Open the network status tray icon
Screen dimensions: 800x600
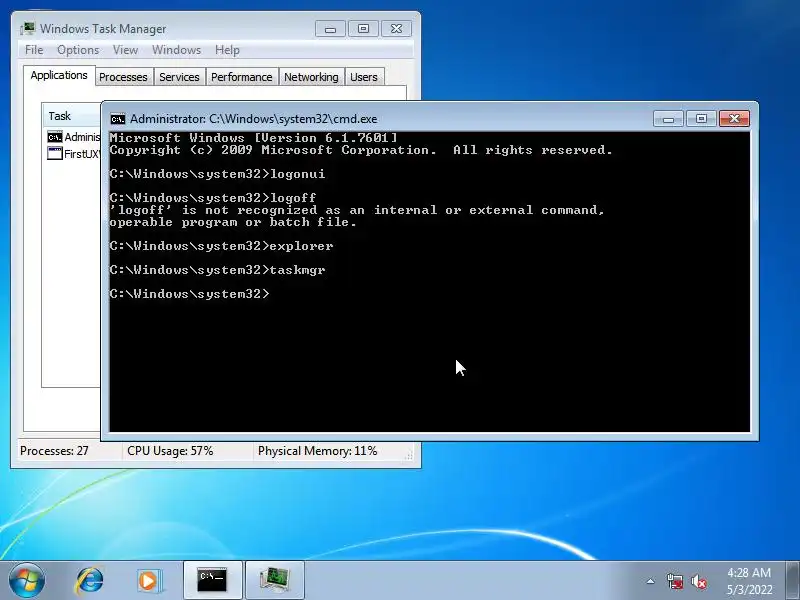tap(674, 581)
